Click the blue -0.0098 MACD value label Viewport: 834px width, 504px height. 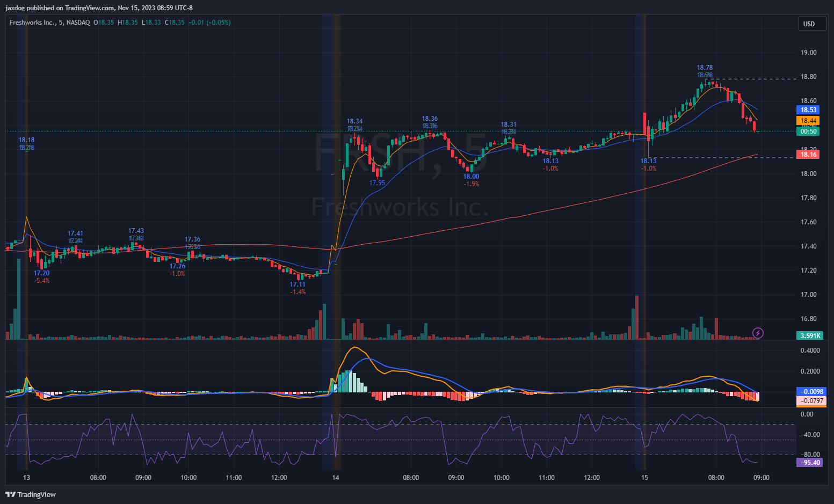point(812,392)
